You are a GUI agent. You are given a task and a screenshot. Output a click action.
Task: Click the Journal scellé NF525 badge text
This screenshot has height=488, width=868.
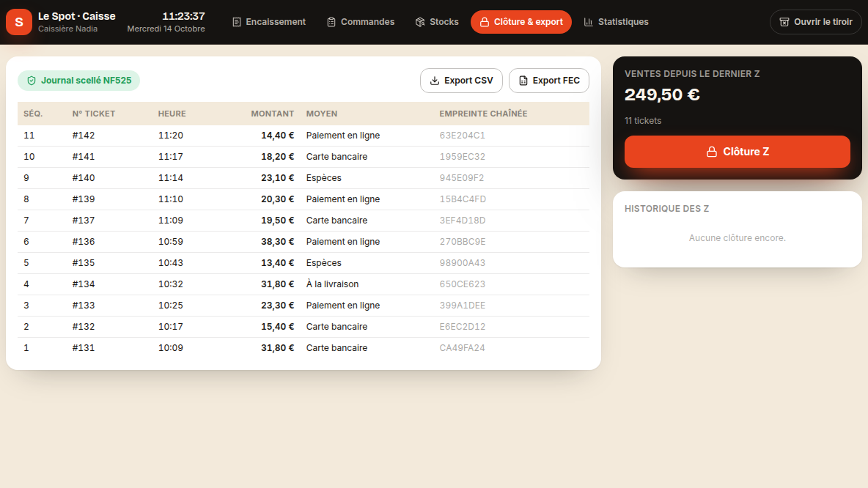pos(87,81)
